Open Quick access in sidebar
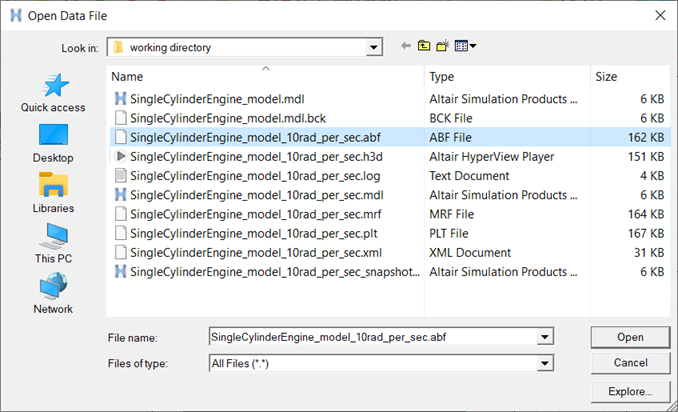The width and height of the screenshot is (678, 412). point(53,93)
